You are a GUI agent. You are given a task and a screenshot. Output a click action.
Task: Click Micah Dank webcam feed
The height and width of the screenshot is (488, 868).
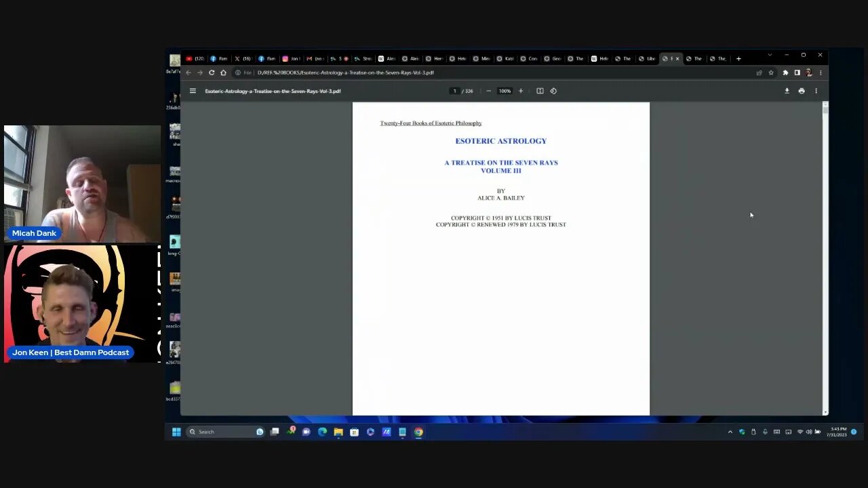point(82,184)
